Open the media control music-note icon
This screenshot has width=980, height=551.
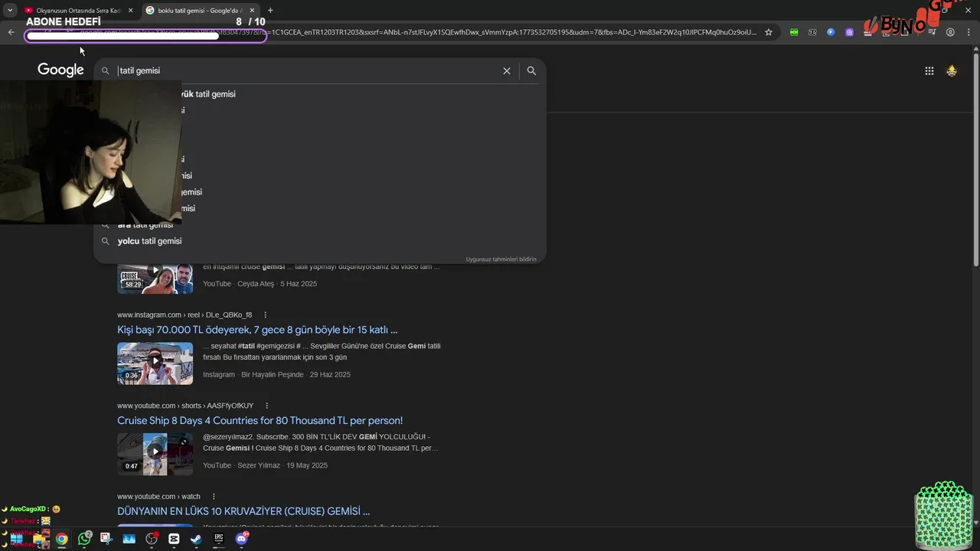(x=932, y=32)
